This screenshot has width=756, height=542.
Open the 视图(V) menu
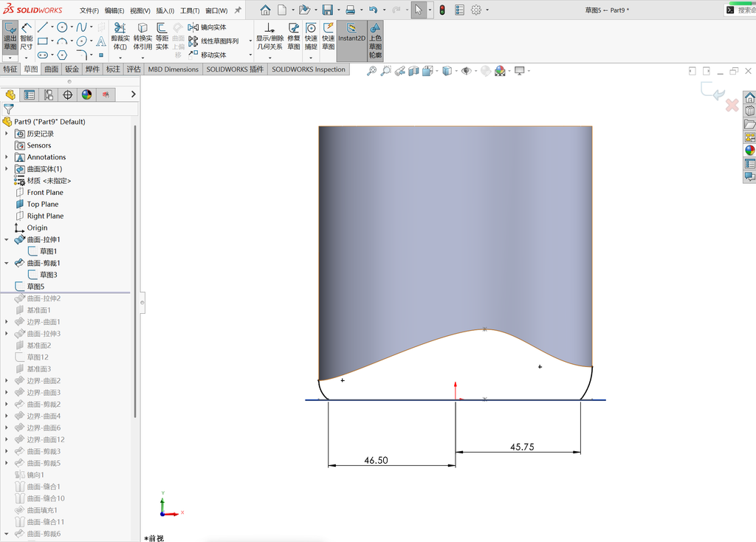point(140,10)
